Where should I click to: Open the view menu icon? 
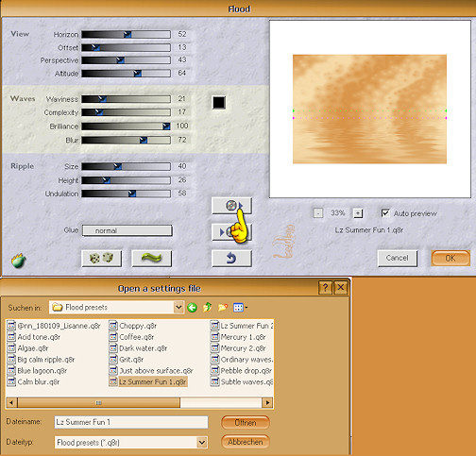pyautogui.click(x=240, y=307)
